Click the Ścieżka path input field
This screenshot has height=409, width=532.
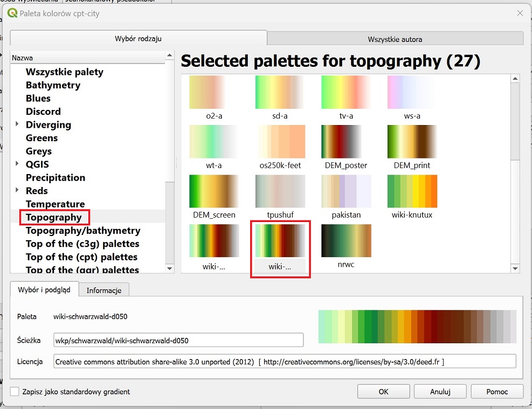click(x=178, y=340)
